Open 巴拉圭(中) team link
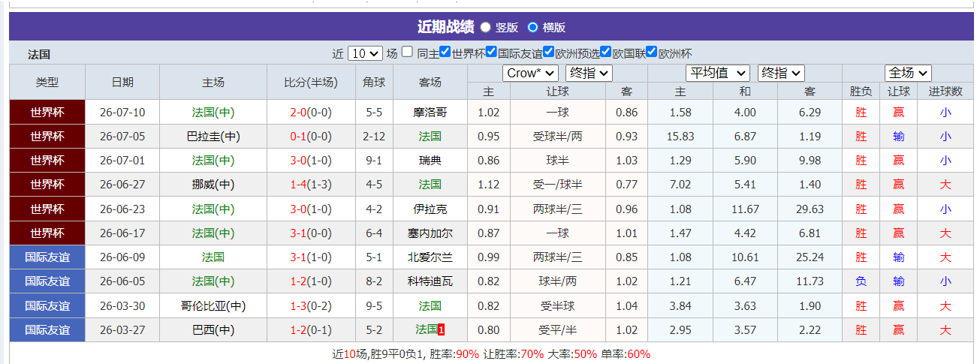Screen dimensions: 980x364 (x=213, y=137)
